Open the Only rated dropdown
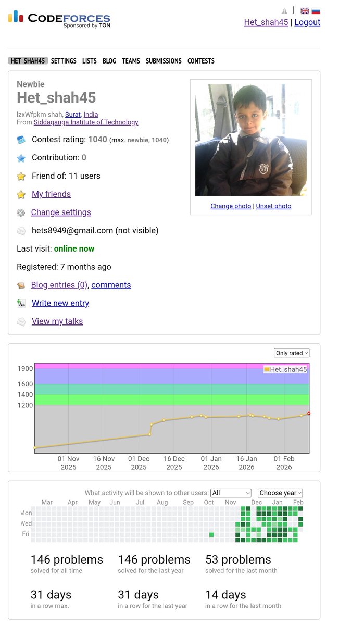 [292, 353]
